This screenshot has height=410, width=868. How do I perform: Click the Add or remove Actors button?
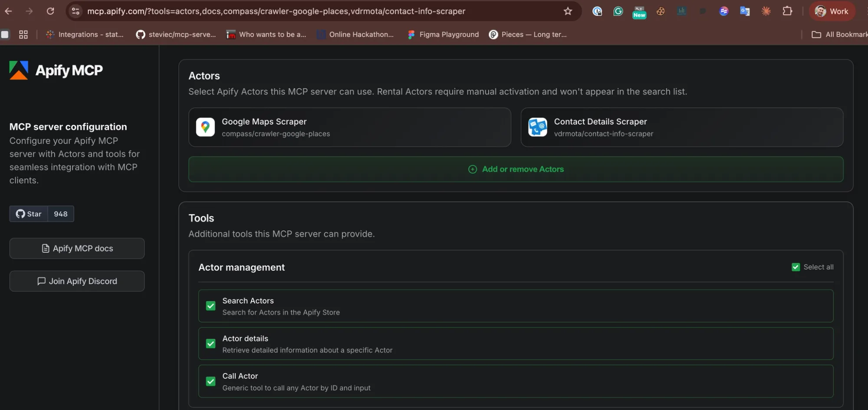pyautogui.click(x=516, y=169)
